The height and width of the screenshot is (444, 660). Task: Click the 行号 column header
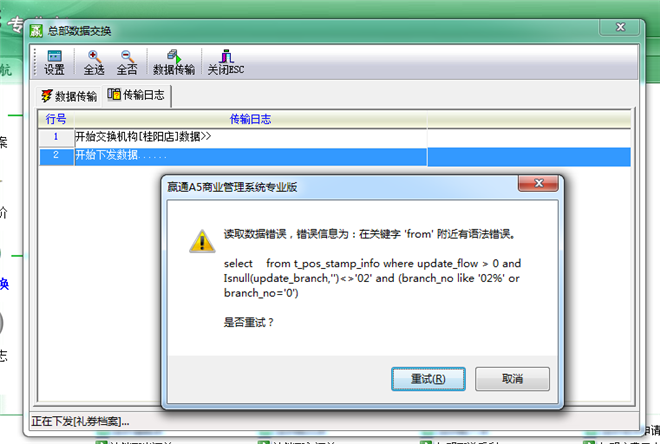(x=56, y=119)
